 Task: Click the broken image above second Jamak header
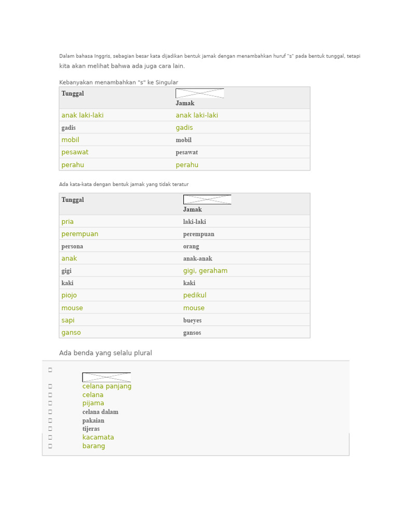[x=207, y=199]
